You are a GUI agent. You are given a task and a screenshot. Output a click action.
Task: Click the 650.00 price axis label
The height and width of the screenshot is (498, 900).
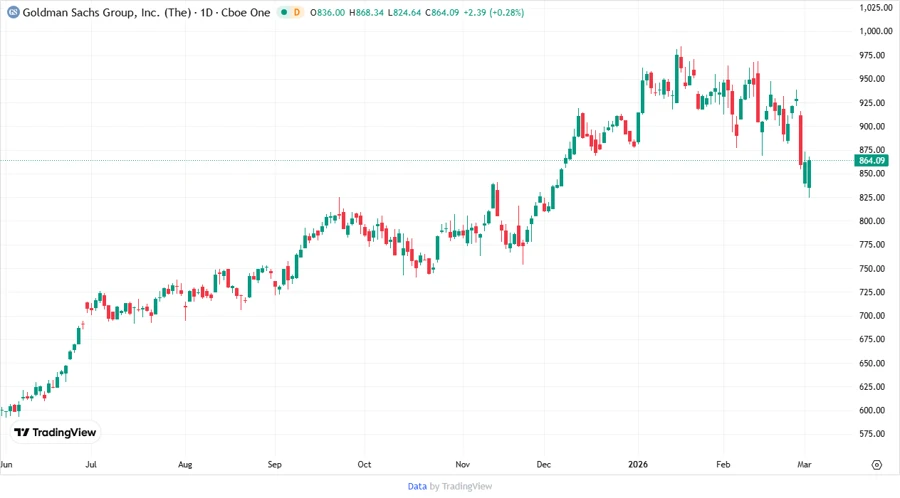871,363
